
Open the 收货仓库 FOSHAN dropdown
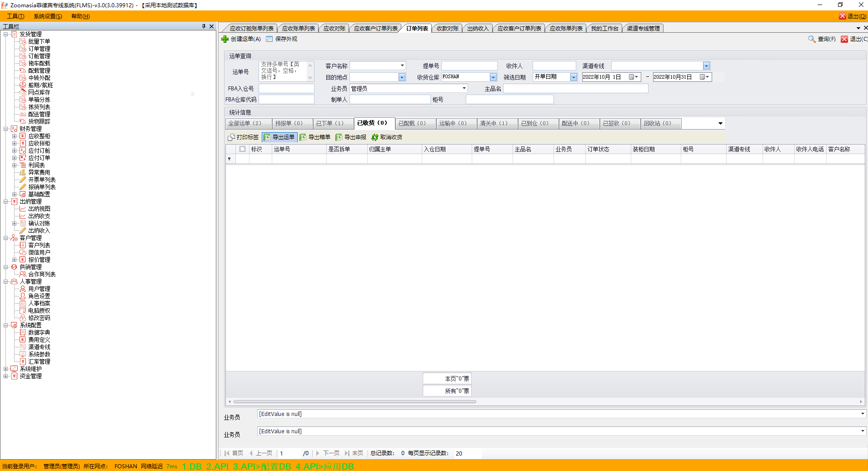(493, 77)
